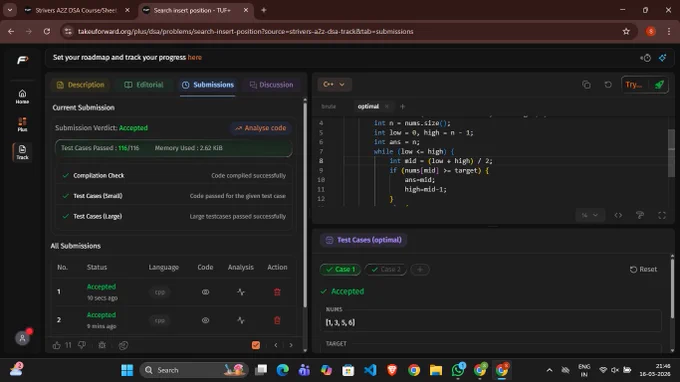Delete submission 2 with trash icon
This screenshot has height=382, width=680.
277,320
